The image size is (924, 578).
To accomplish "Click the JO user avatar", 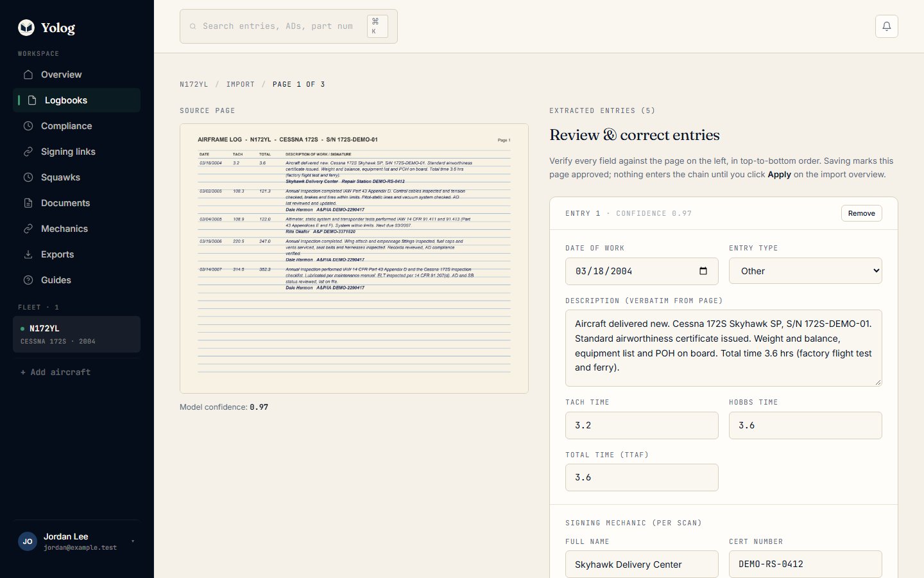I will [28, 541].
